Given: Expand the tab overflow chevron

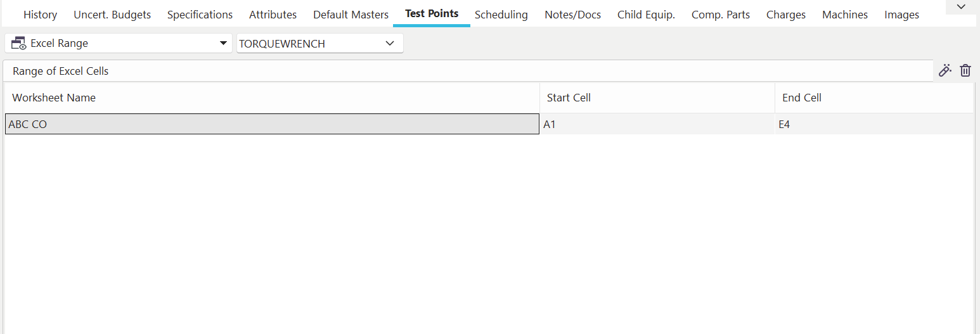Looking at the screenshot, I should point(960,7).
